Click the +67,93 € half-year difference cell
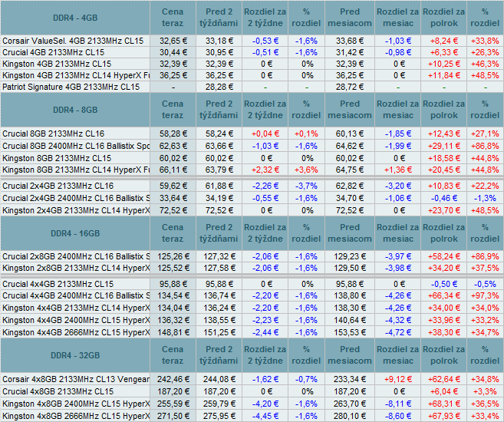 [443, 416]
